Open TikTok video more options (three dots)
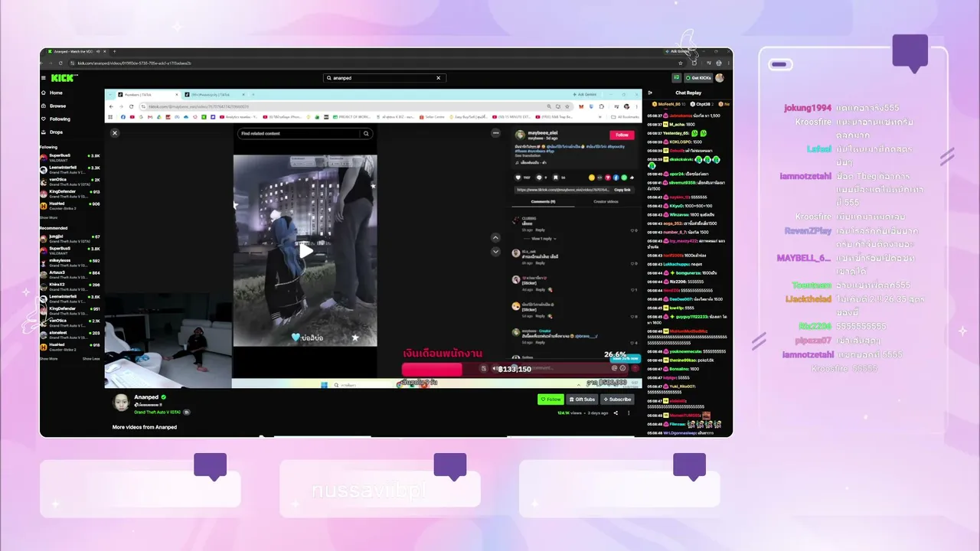 [496, 133]
